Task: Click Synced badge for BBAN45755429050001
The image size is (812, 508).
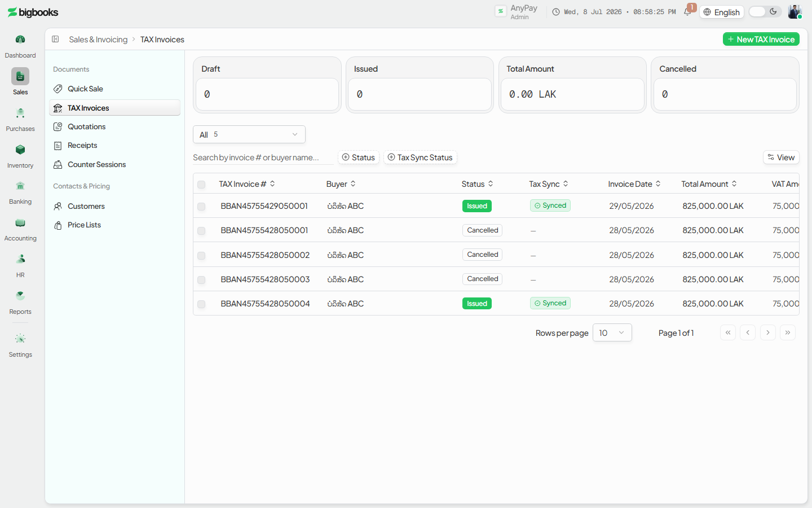Action: coord(550,205)
